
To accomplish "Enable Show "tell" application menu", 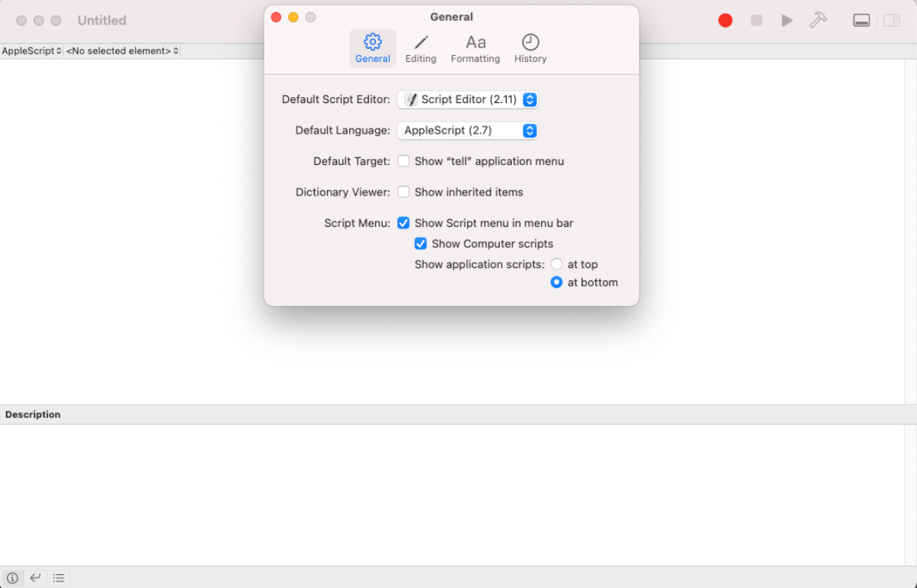I will (x=403, y=161).
